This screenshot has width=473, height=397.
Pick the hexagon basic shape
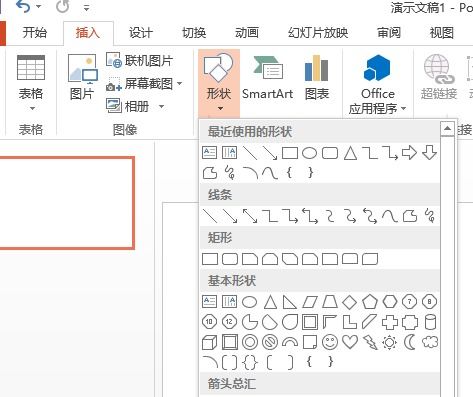[390, 302]
